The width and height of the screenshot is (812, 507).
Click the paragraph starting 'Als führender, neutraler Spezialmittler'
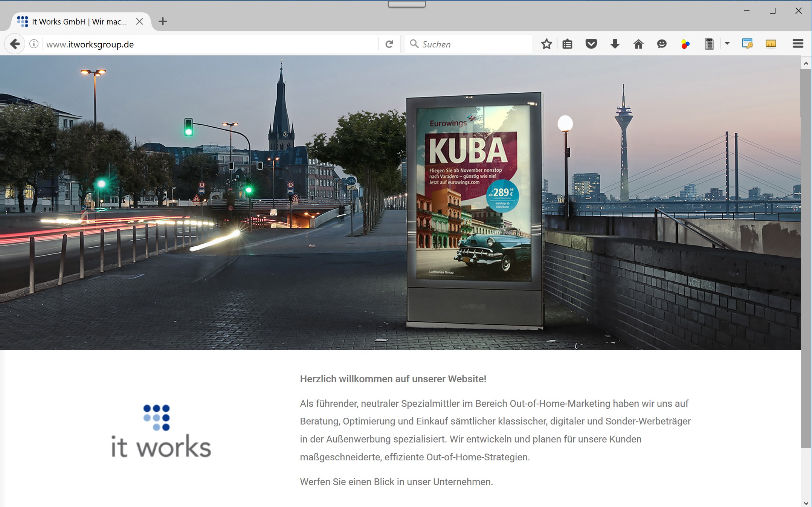[495, 430]
